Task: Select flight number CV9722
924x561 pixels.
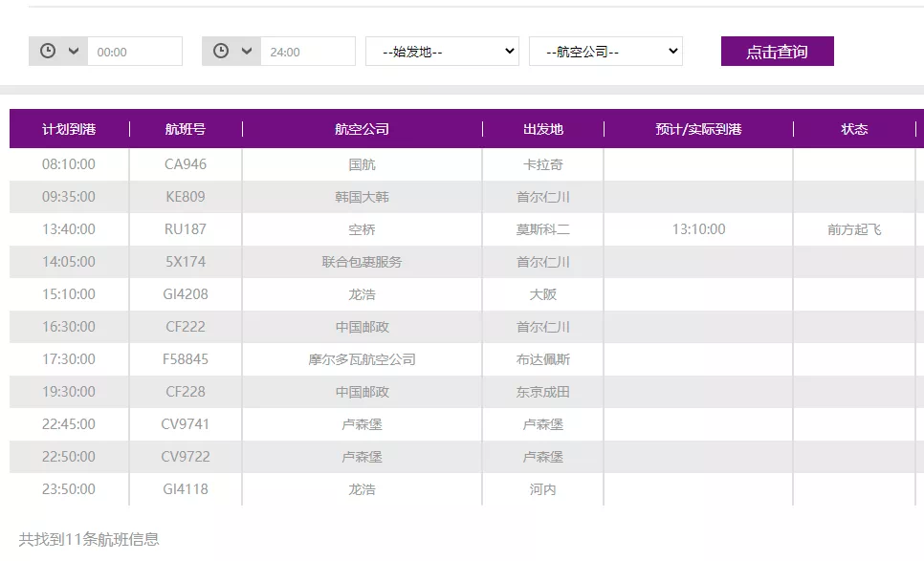Action: click(186, 456)
